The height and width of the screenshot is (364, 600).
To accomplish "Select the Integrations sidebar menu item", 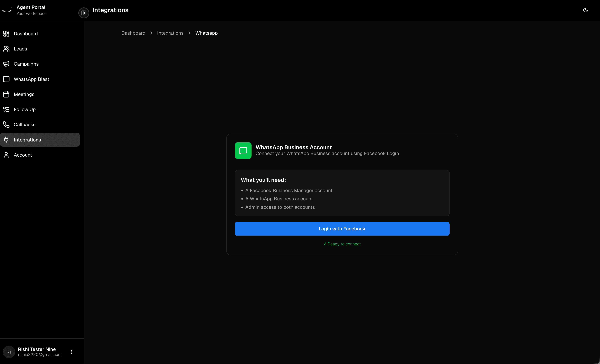I will [40, 140].
